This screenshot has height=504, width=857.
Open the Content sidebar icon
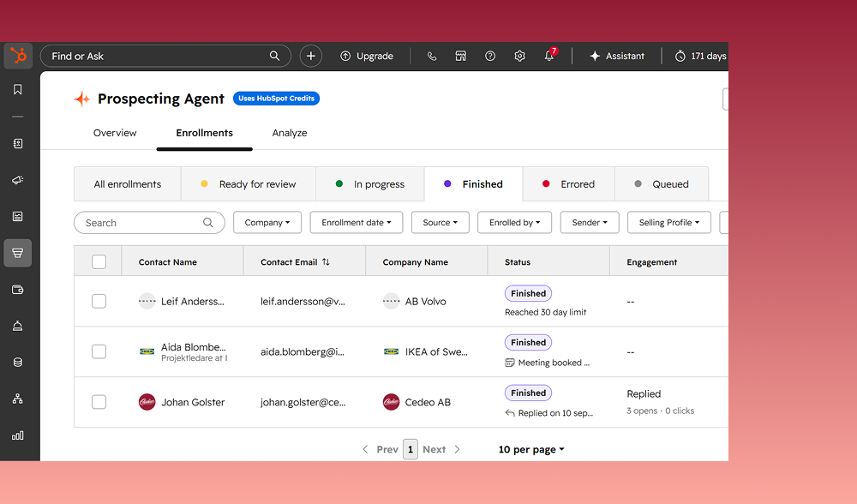pyautogui.click(x=17, y=217)
